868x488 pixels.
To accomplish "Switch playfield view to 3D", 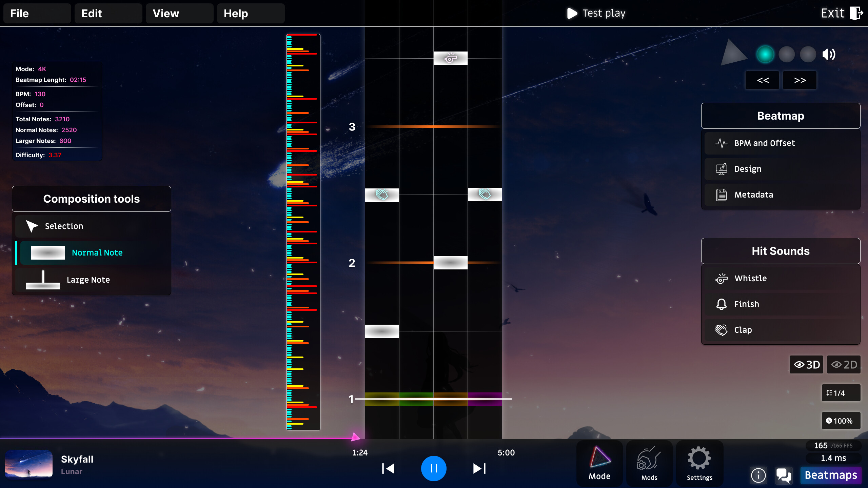I will click(x=806, y=365).
